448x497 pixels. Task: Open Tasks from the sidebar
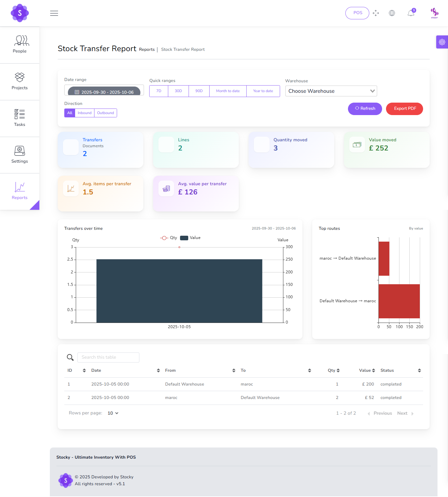pyautogui.click(x=20, y=118)
